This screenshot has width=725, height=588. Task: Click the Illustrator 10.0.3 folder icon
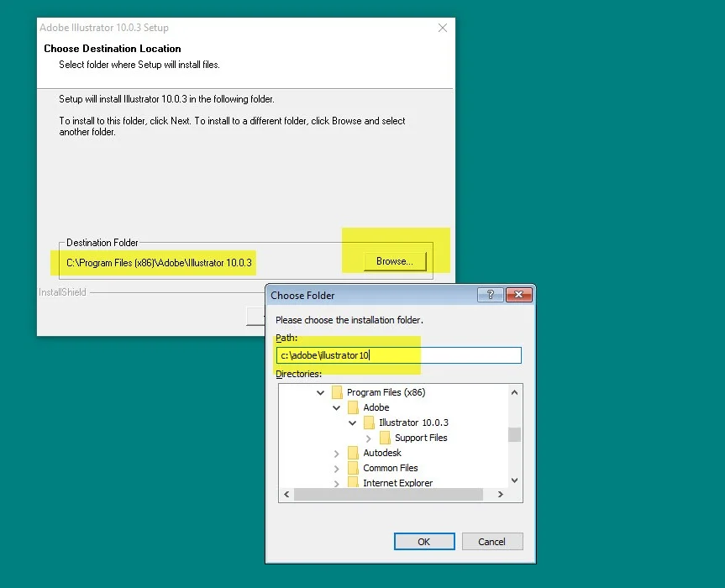tap(369, 423)
